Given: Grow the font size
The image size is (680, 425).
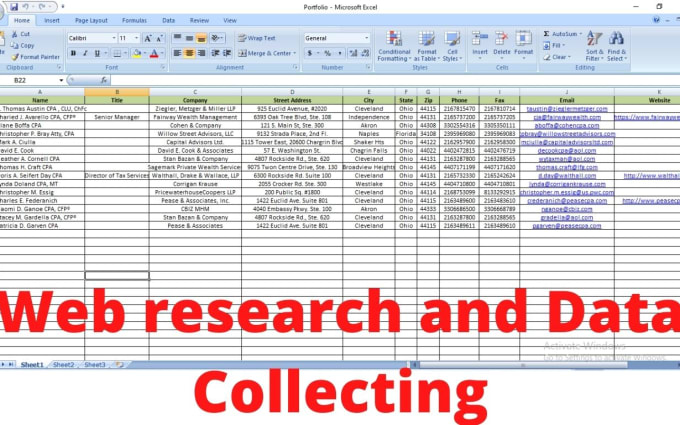Looking at the screenshot, I should point(148,39).
